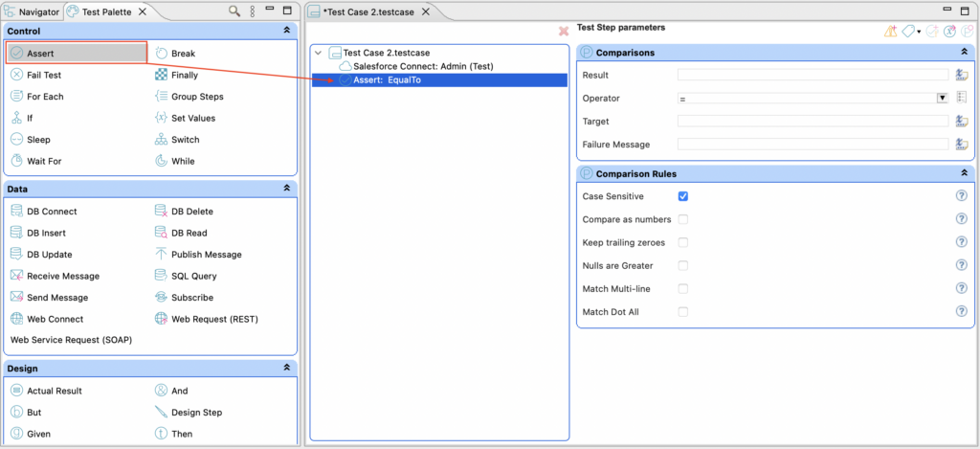Select the DB Read step
980x449 pixels.
pyautogui.click(x=181, y=233)
